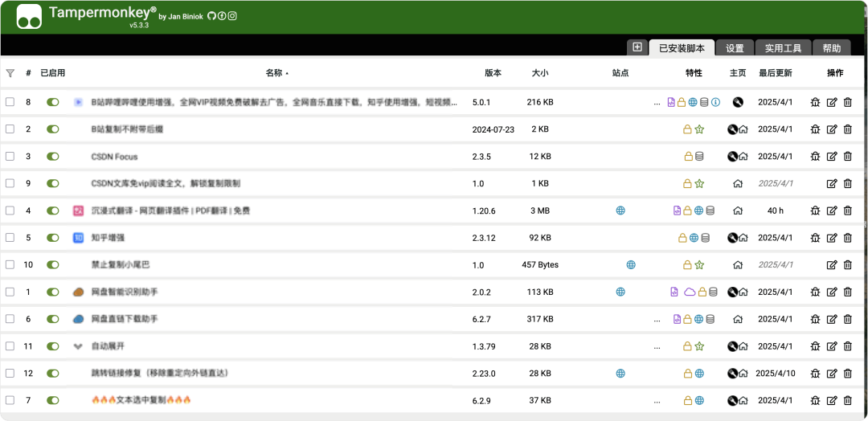The image size is (868, 421).
Task: Open the Instagram icon in header
Action: (232, 16)
